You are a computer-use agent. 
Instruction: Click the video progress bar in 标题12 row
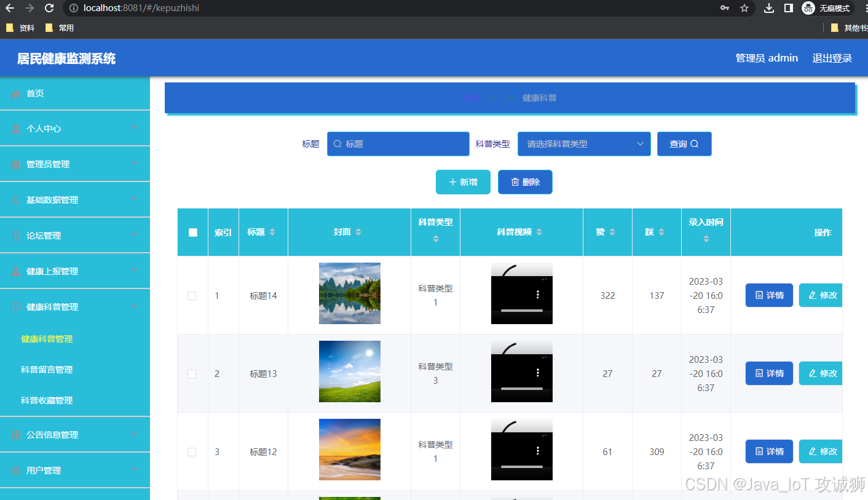point(521,467)
